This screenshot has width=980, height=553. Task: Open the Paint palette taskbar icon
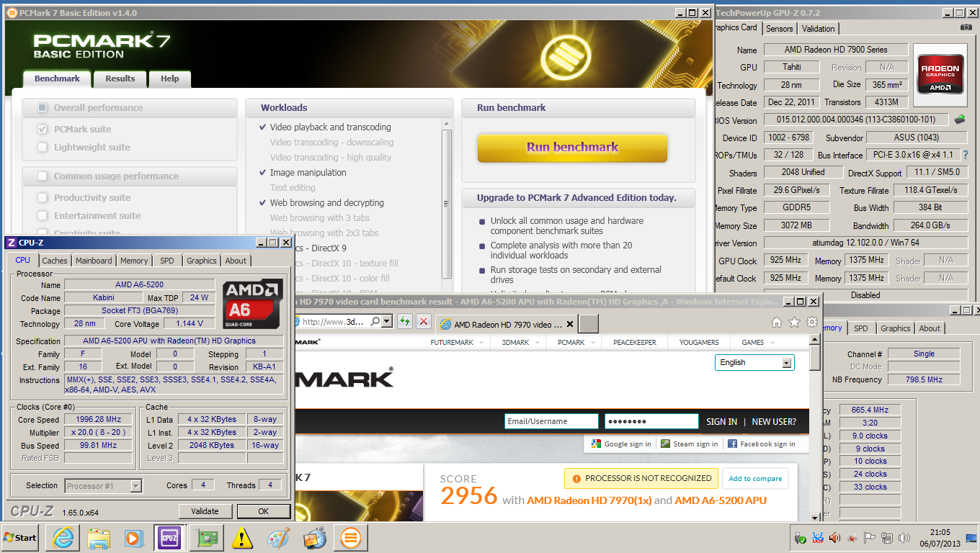[x=278, y=538]
